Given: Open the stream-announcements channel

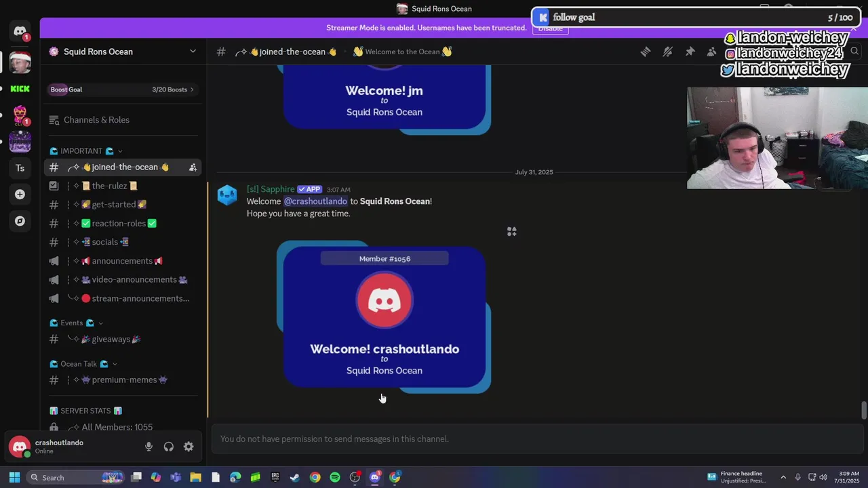Looking at the screenshot, I should pos(123,299).
